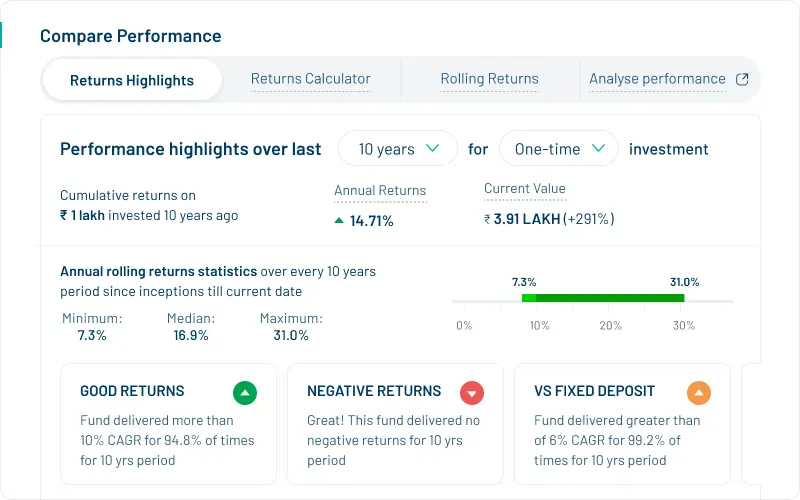800x500 pixels.
Task: Click the green rolling returns range bar
Action: click(x=603, y=298)
